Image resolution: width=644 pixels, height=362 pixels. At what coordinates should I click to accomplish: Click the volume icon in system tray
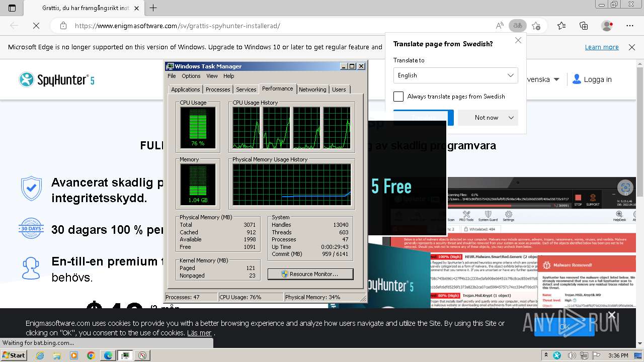point(571,355)
